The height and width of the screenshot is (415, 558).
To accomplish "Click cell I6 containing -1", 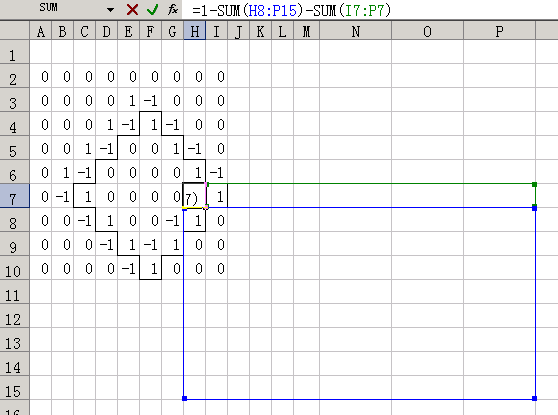I will (x=216, y=172).
